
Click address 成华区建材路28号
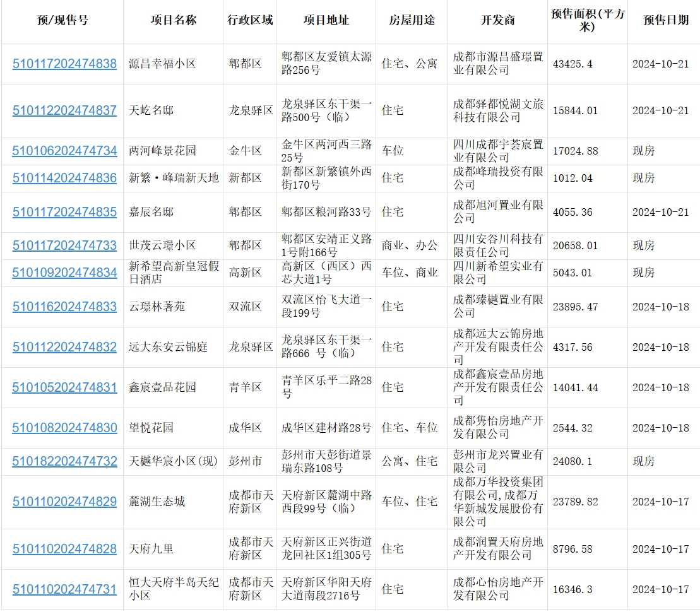pos(326,428)
